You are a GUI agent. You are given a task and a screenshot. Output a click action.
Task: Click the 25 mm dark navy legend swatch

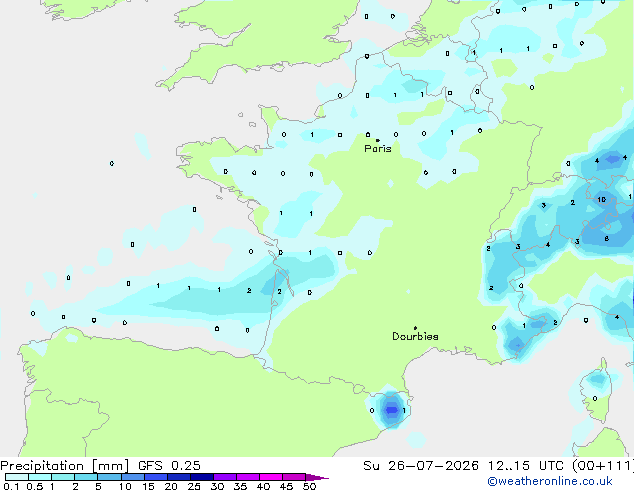click(201, 477)
